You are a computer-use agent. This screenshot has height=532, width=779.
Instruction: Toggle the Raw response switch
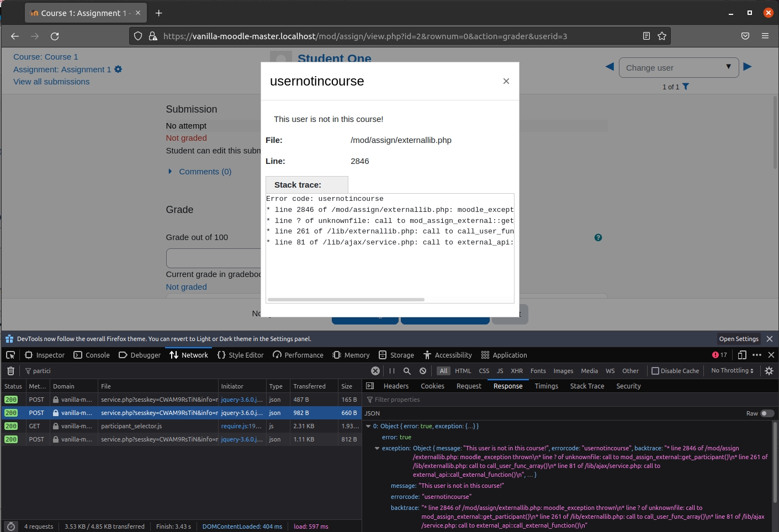pyautogui.click(x=767, y=413)
